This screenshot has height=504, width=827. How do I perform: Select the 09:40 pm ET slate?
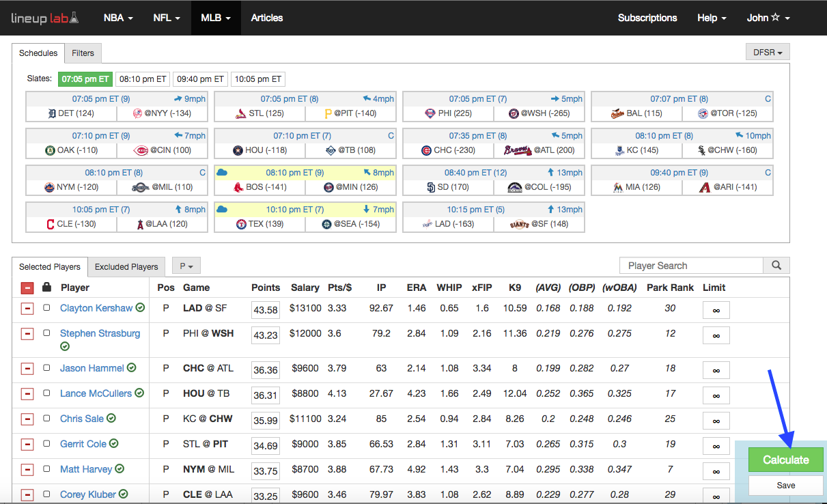[199, 79]
